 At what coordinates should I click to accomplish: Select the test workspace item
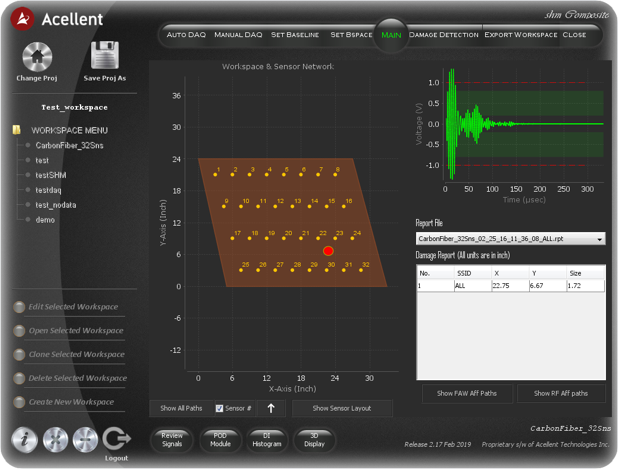pyautogui.click(x=42, y=160)
